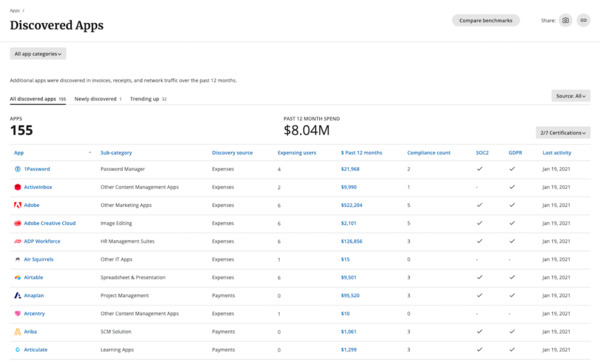Click the Compare benchmarks button

pyautogui.click(x=486, y=21)
